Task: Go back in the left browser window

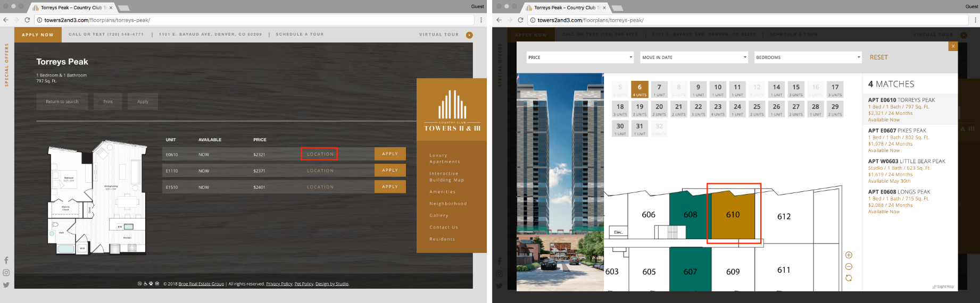Action: pyautogui.click(x=6, y=20)
